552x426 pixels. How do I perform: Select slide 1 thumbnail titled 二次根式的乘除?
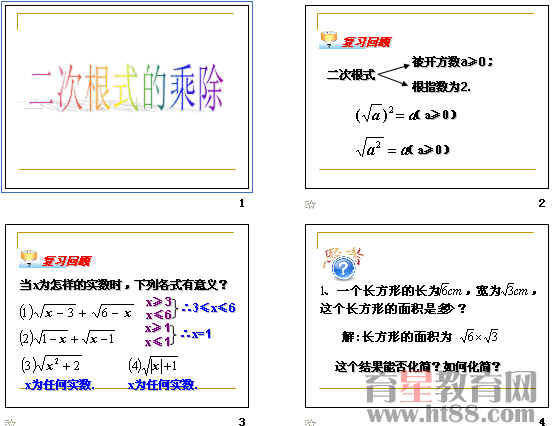click(127, 97)
